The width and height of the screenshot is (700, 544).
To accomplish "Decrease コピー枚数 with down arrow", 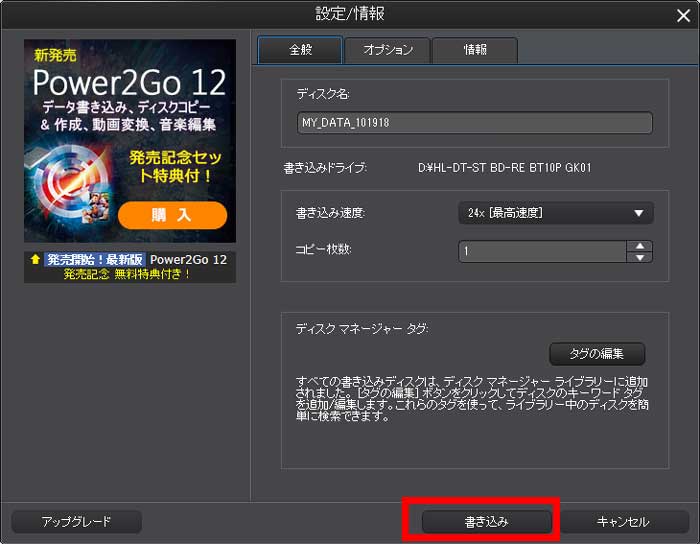I will [640, 257].
